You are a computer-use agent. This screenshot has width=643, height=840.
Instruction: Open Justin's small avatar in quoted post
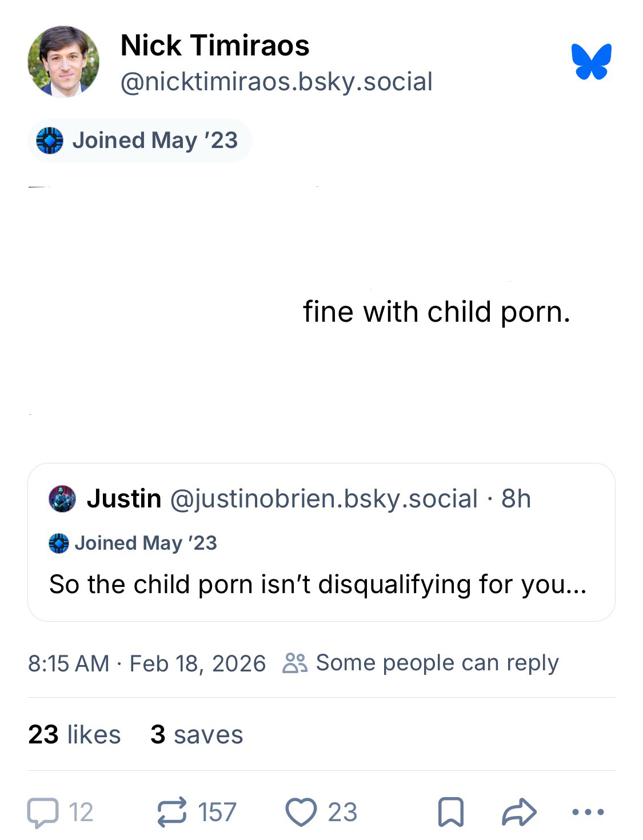point(63,499)
